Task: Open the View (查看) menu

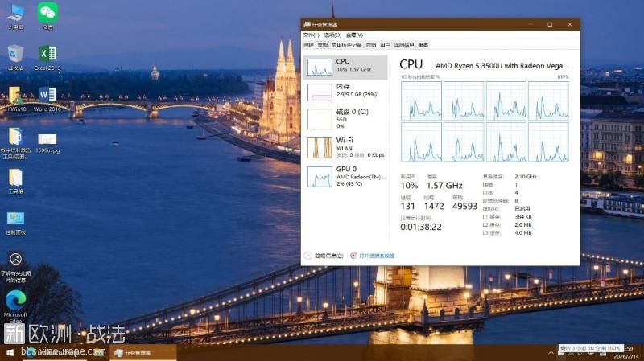Action: (354, 35)
